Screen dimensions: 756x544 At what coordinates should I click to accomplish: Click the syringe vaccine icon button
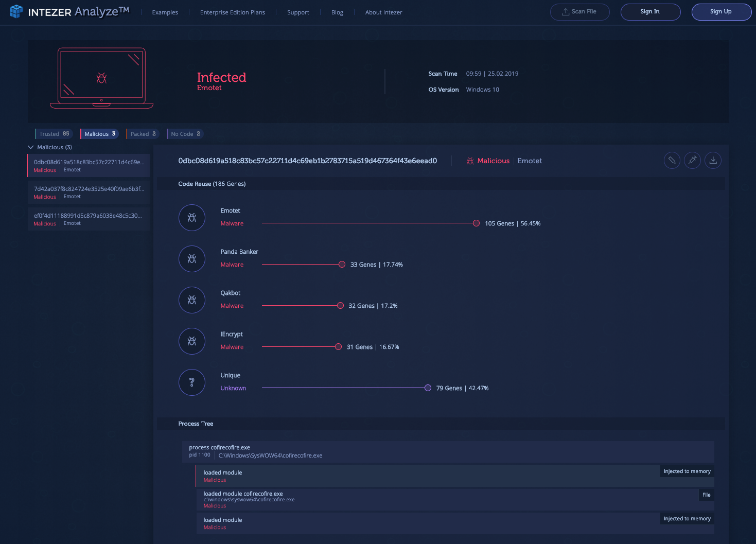[692, 161]
